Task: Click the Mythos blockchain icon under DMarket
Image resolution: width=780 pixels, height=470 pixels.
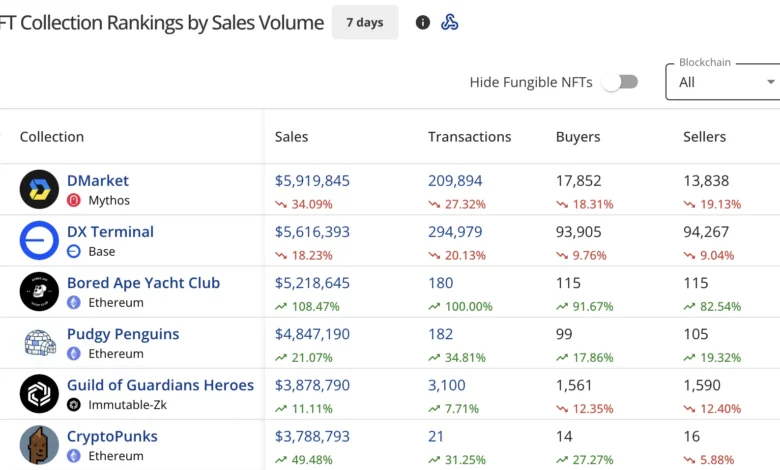Action: 73,200
